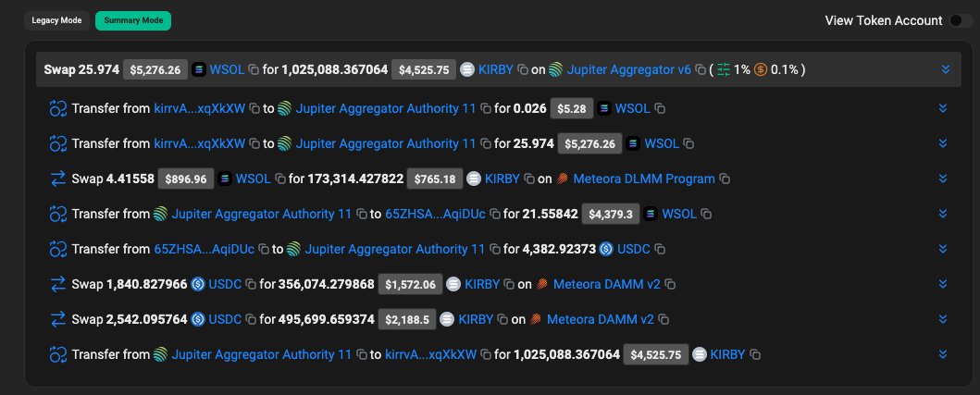This screenshot has width=980, height=395.
Task: Select the Summary Mode tab
Action: (133, 20)
